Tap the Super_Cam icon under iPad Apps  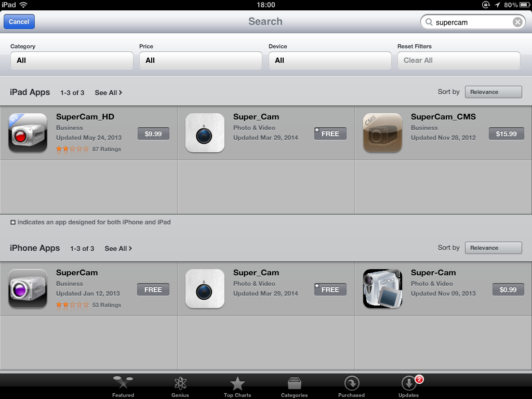[x=205, y=132]
